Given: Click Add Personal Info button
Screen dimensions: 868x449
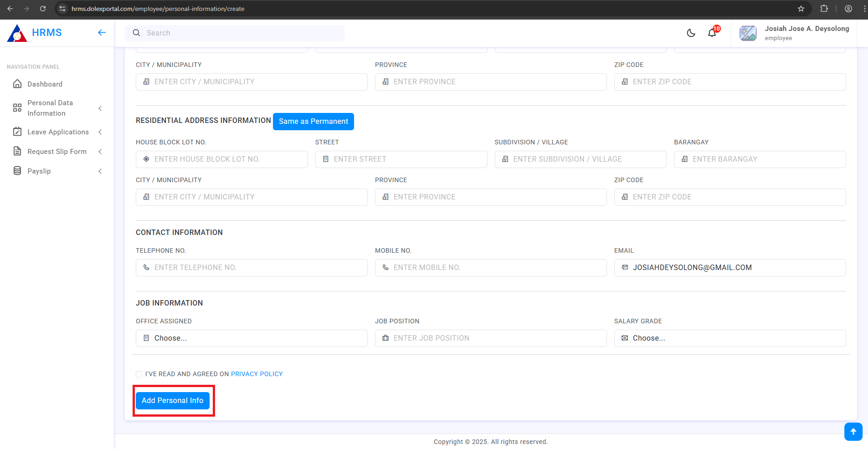Looking at the screenshot, I should point(172,401).
